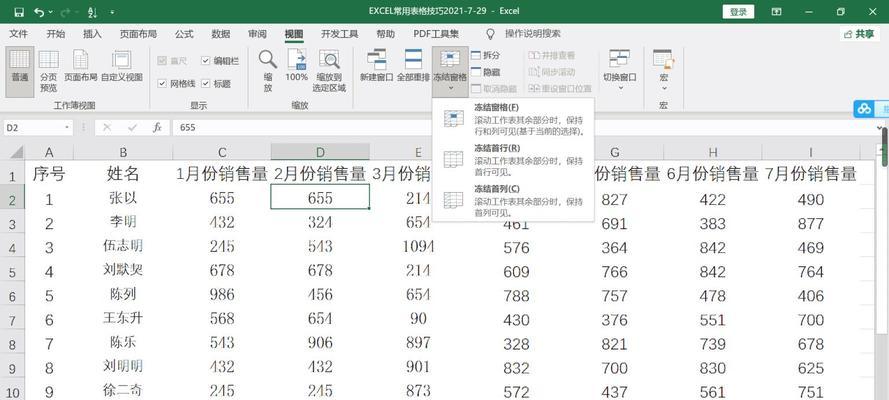Click the Undo arrow icon

click(x=39, y=12)
